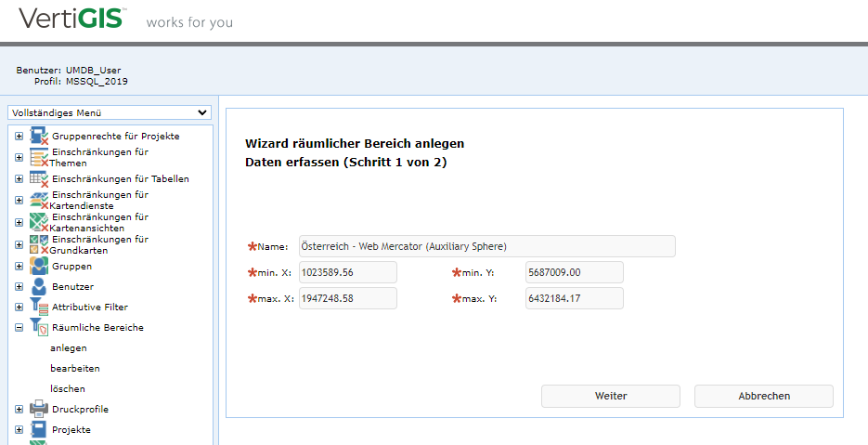Click the Abbrechen button
Image resolution: width=868 pixels, height=445 pixels.
[x=764, y=397]
